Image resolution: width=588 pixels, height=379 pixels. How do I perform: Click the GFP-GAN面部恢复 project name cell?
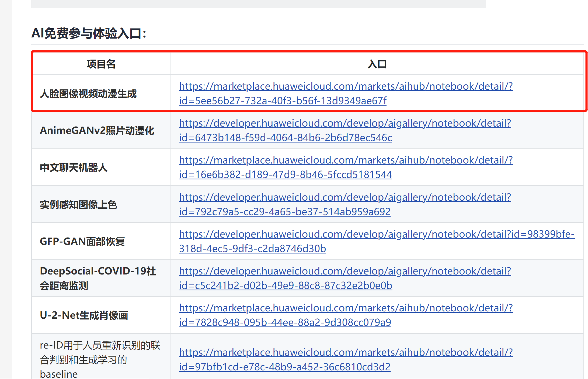(82, 241)
